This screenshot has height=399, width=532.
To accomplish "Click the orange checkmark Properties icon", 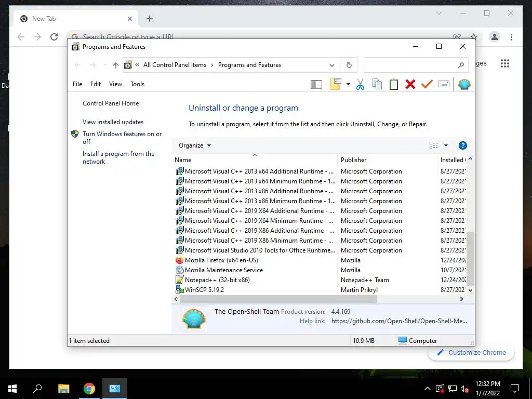I will (427, 84).
